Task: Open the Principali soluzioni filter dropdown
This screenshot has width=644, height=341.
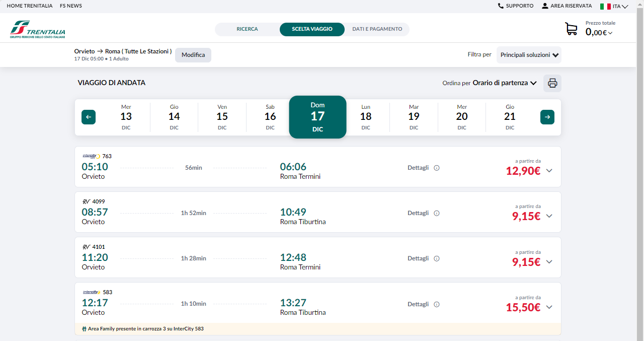Action: click(x=529, y=55)
